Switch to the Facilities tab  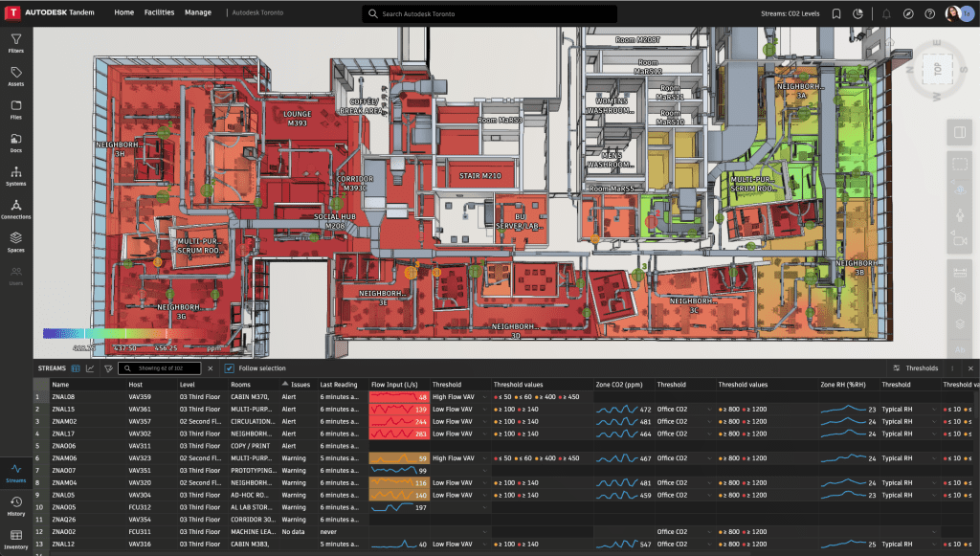[x=159, y=12]
